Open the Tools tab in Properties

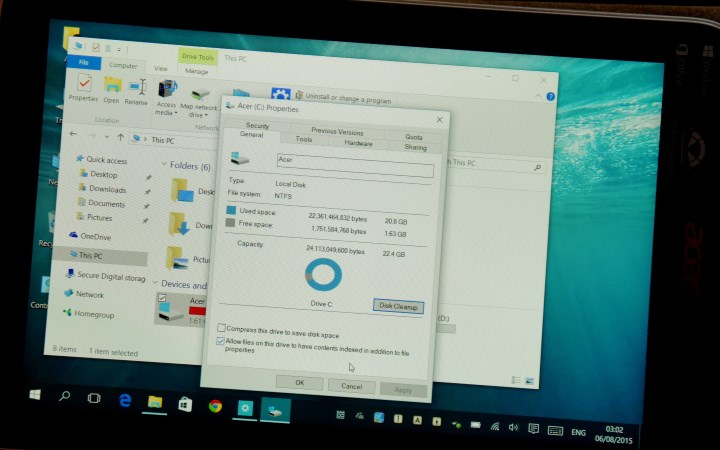point(304,139)
